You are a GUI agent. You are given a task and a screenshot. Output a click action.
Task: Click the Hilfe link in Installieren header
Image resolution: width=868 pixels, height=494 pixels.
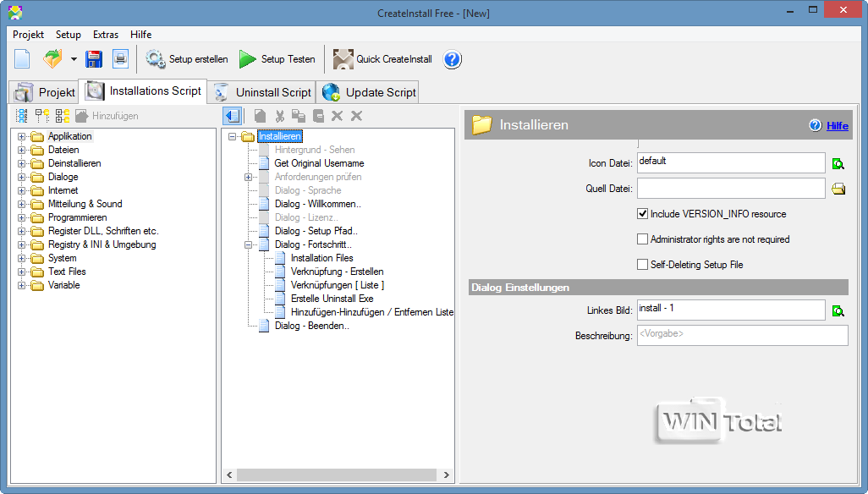pyautogui.click(x=837, y=126)
